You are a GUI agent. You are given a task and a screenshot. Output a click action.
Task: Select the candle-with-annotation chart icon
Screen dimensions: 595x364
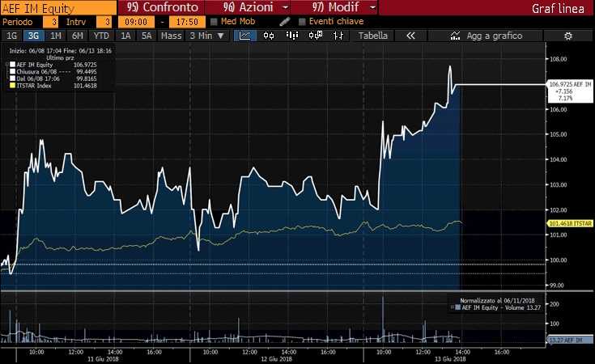[316, 36]
